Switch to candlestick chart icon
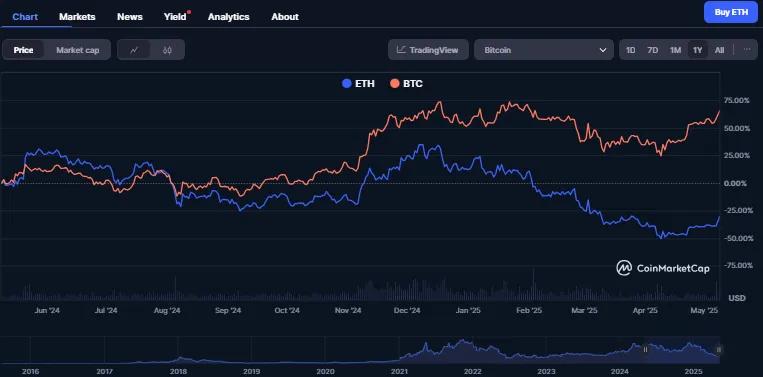The height and width of the screenshot is (377, 763). [167, 50]
